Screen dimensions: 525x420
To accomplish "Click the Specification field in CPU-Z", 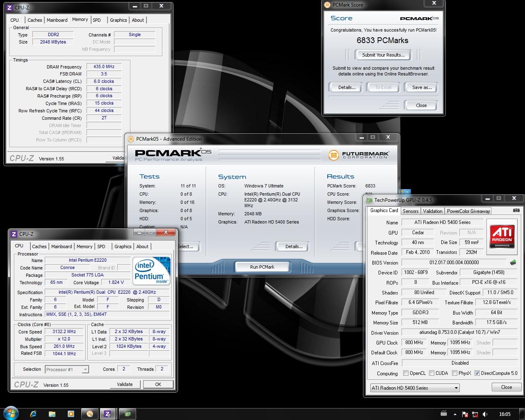I will tap(107, 292).
